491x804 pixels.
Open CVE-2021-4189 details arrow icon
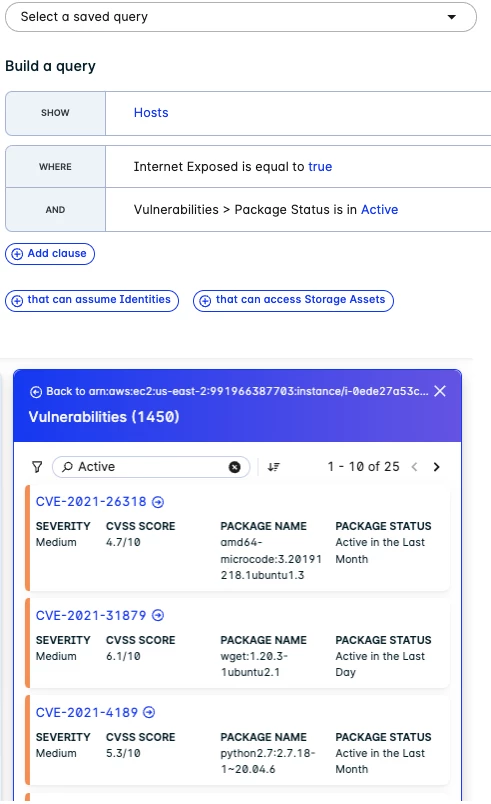pyautogui.click(x=149, y=712)
